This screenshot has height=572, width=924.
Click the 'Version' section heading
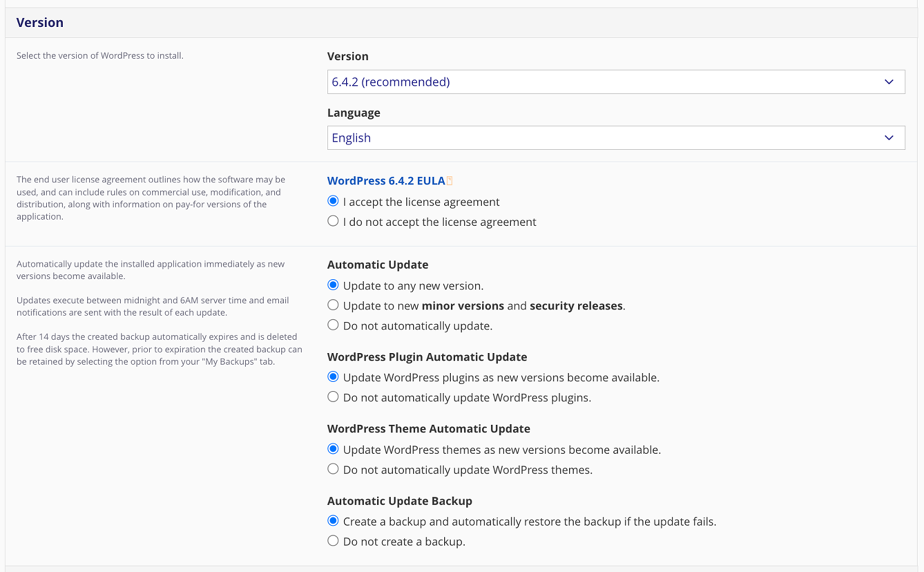click(x=40, y=23)
